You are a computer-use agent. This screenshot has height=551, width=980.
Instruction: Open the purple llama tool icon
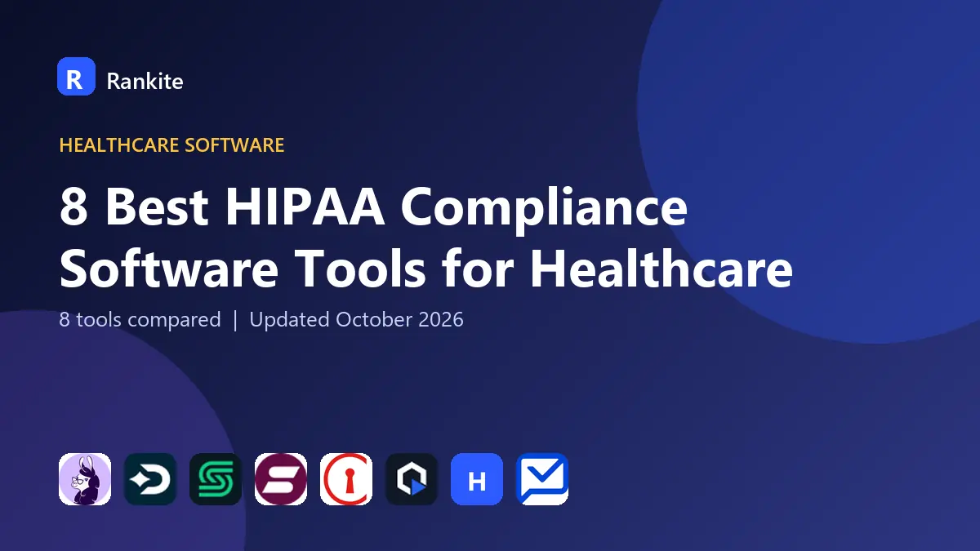click(x=85, y=479)
